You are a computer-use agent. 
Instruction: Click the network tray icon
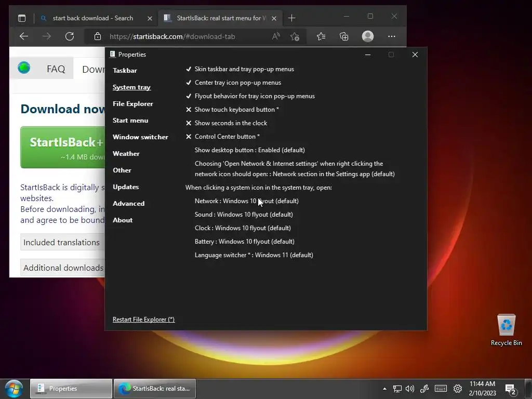[397, 389]
